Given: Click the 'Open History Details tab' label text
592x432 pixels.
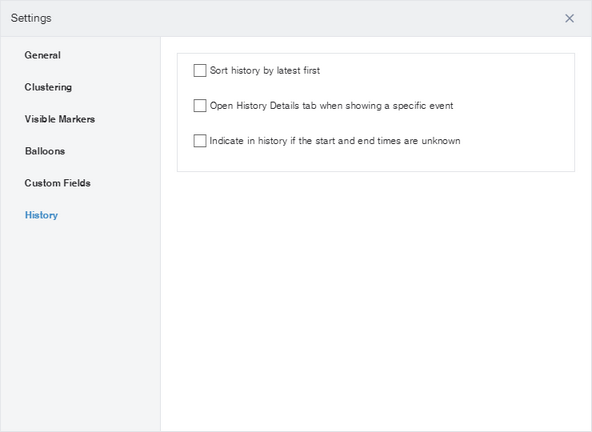Looking at the screenshot, I should pos(331,106).
